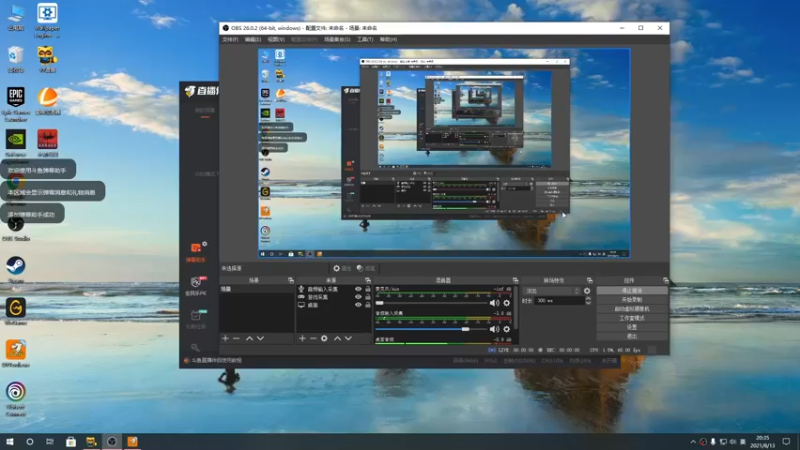Open the View menu in OBS
The image size is (800, 450).
(x=276, y=39)
